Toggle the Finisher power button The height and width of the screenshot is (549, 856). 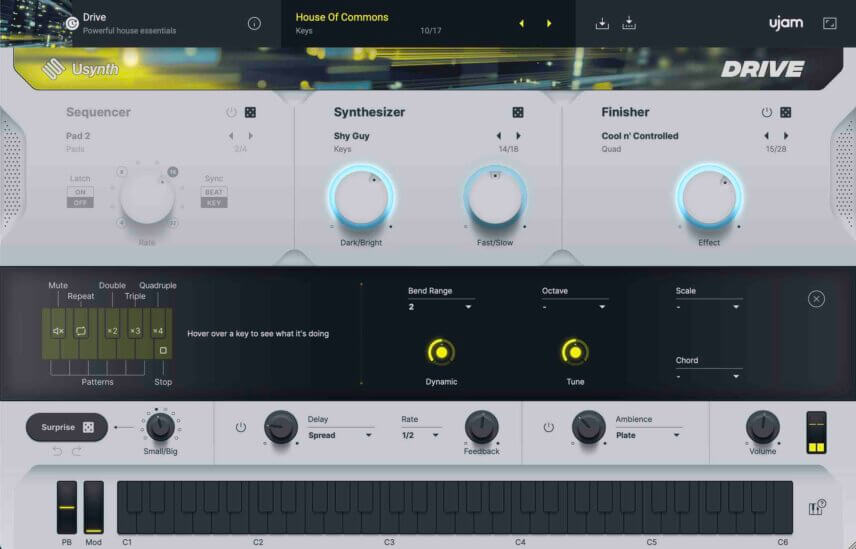coord(767,112)
